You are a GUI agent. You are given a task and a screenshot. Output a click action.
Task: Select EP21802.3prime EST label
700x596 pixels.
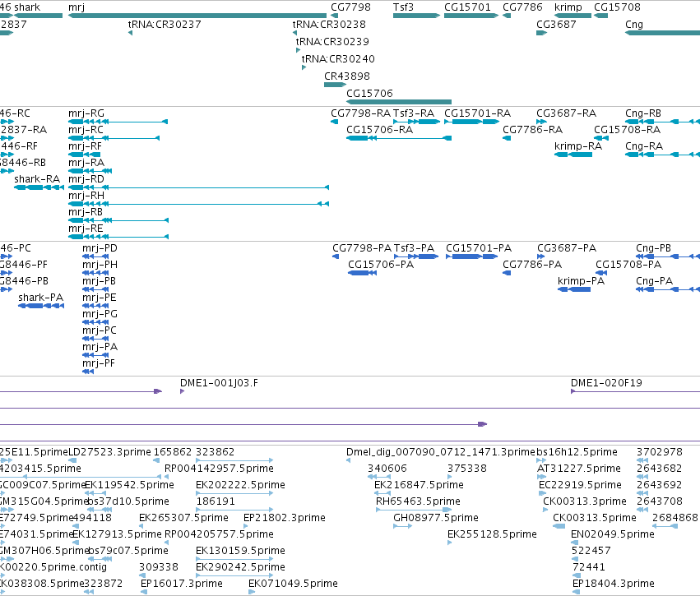point(284,519)
